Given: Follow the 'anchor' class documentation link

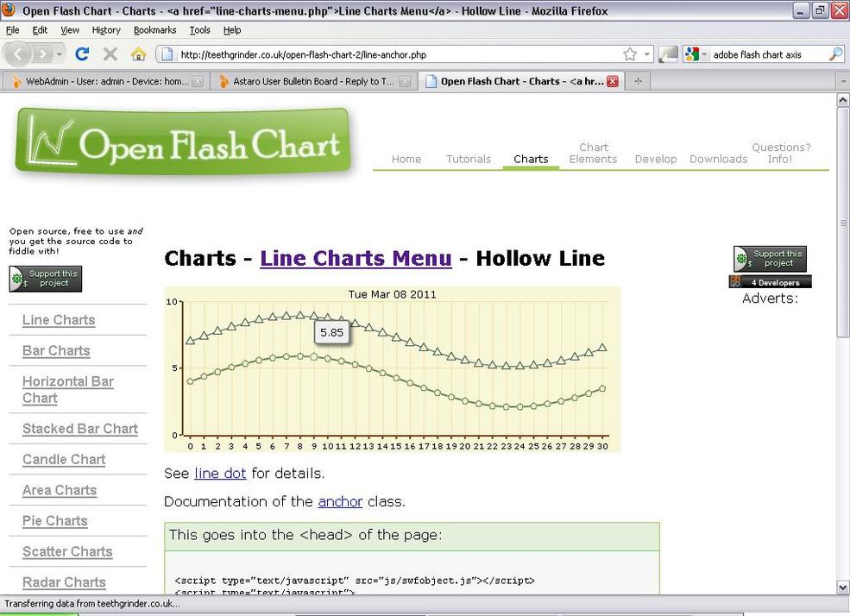Looking at the screenshot, I should click(x=340, y=501).
